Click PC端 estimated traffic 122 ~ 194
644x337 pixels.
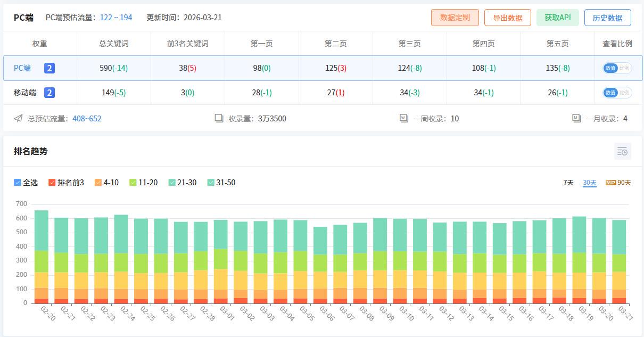click(116, 18)
